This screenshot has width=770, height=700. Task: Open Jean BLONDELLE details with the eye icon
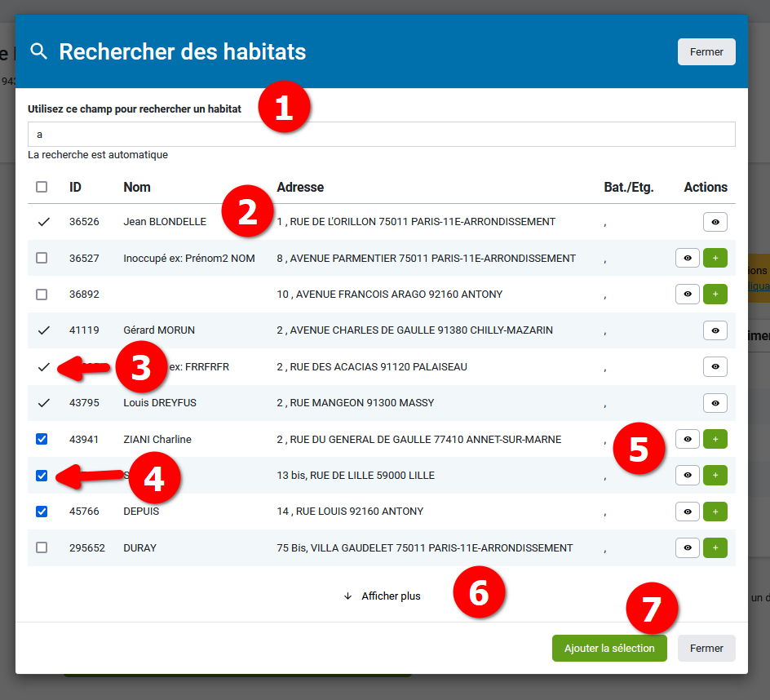[715, 221]
